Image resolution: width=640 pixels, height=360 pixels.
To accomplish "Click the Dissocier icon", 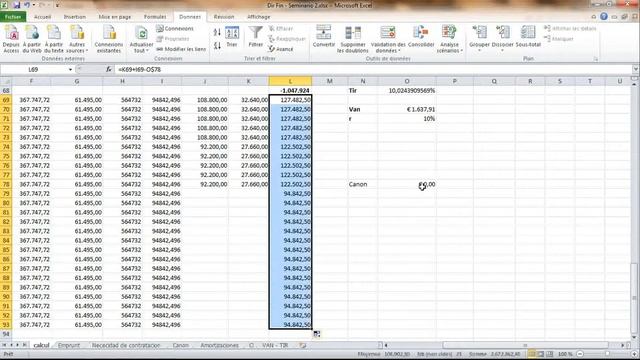I will pyautogui.click(x=502, y=39).
